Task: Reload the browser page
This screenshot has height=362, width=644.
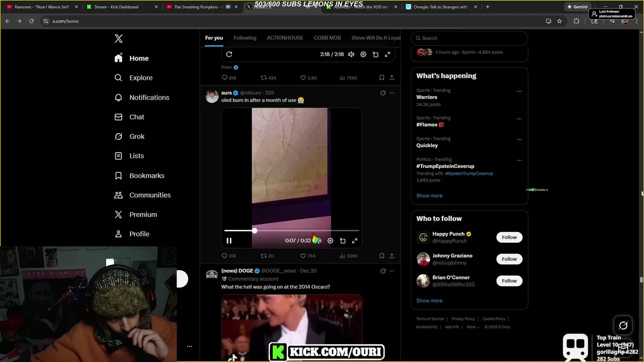Action: (31, 21)
